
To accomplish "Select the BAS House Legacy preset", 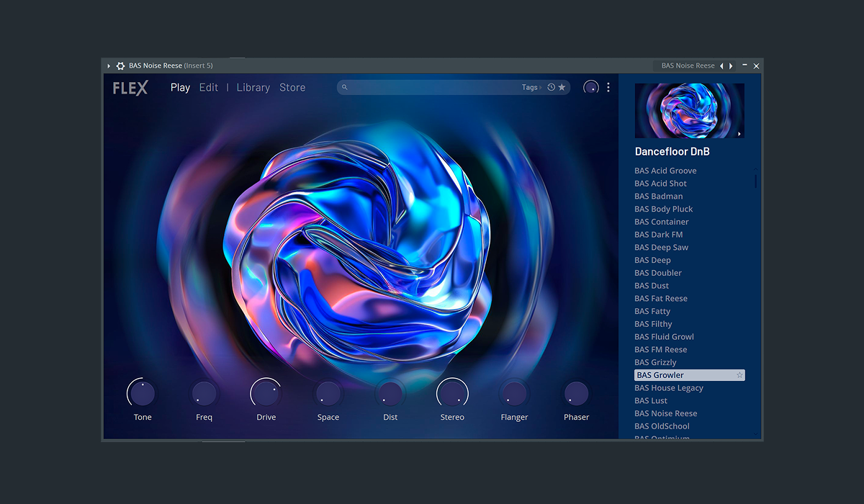I will click(x=669, y=388).
